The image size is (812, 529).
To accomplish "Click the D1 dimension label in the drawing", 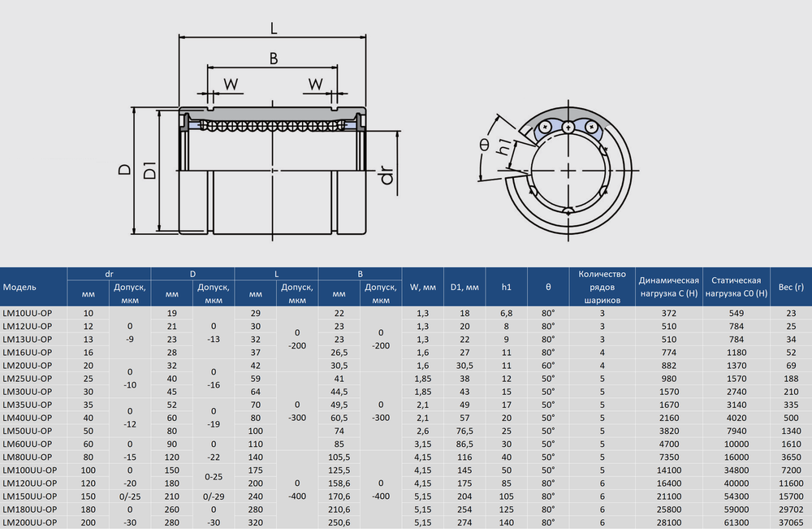I will pos(149,171).
